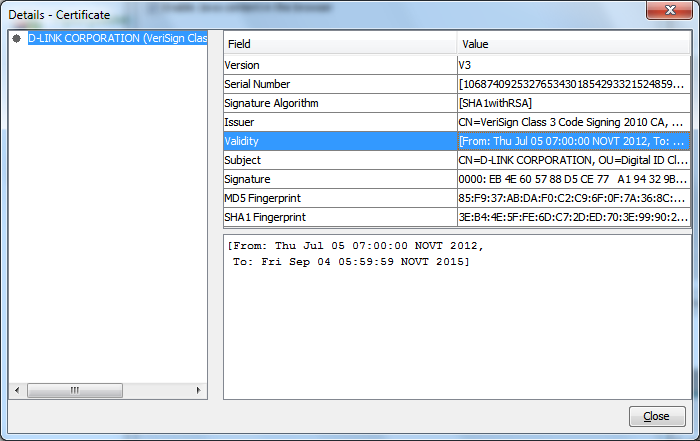Click the Close button
Image resolution: width=700 pixels, height=441 pixels.
coord(656,416)
